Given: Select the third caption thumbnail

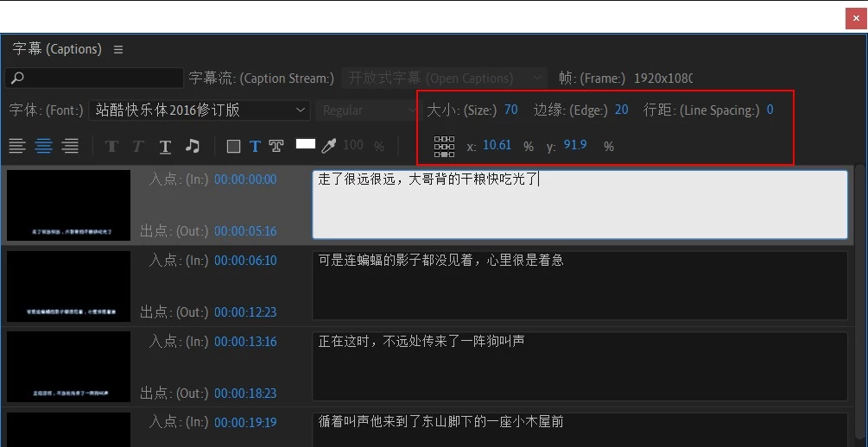Looking at the screenshot, I should [68, 367].
